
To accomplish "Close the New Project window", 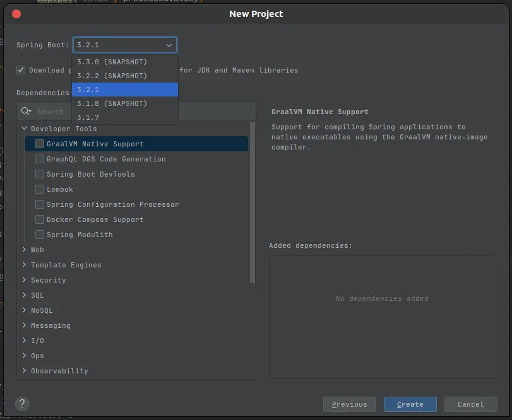I will click(x=16, y=14).
